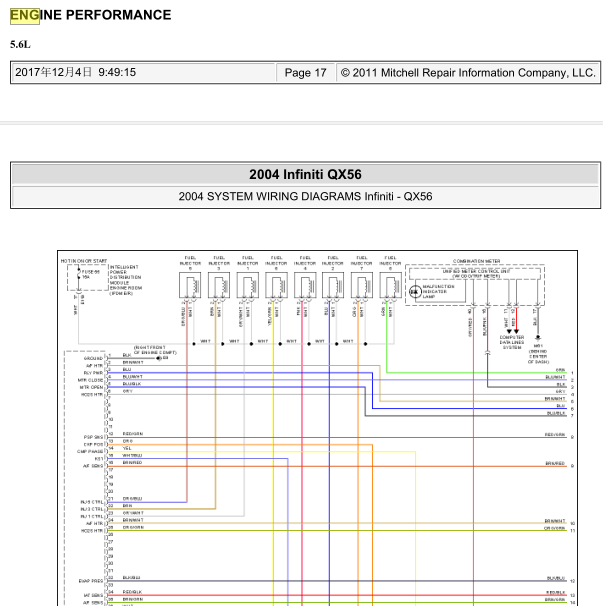Screen dimensions: 603x606
Task: Click the CKP POS pin label
Action: tap(93, 444)
